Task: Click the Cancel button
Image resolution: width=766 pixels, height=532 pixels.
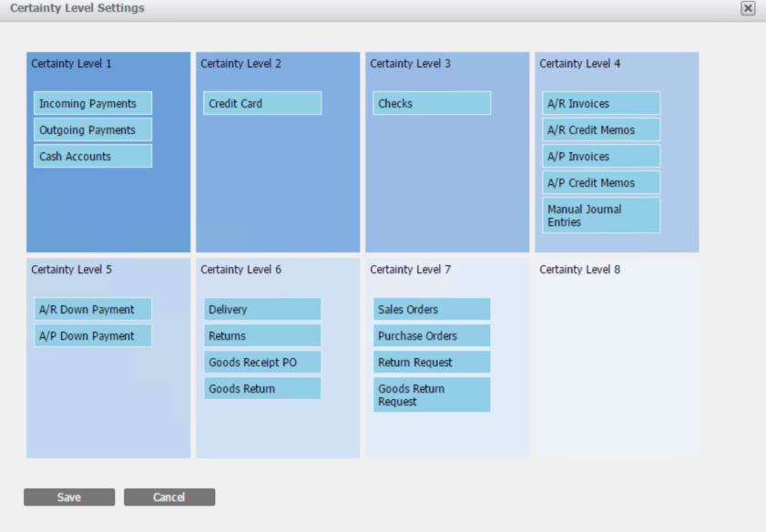Action: [x=169, y=497]
